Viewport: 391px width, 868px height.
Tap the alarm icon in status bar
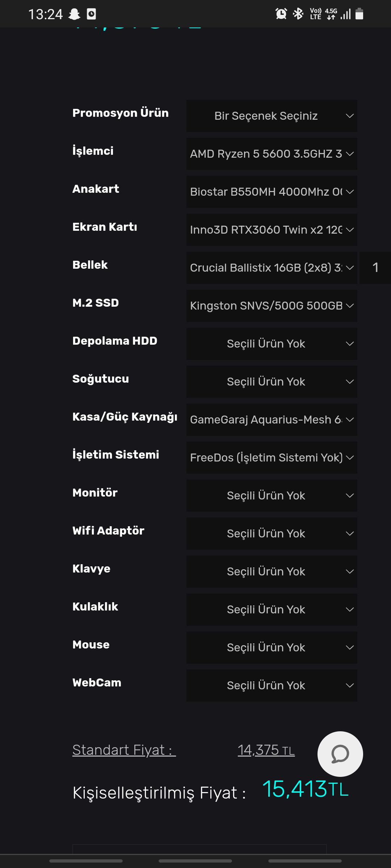click(281, 14)
